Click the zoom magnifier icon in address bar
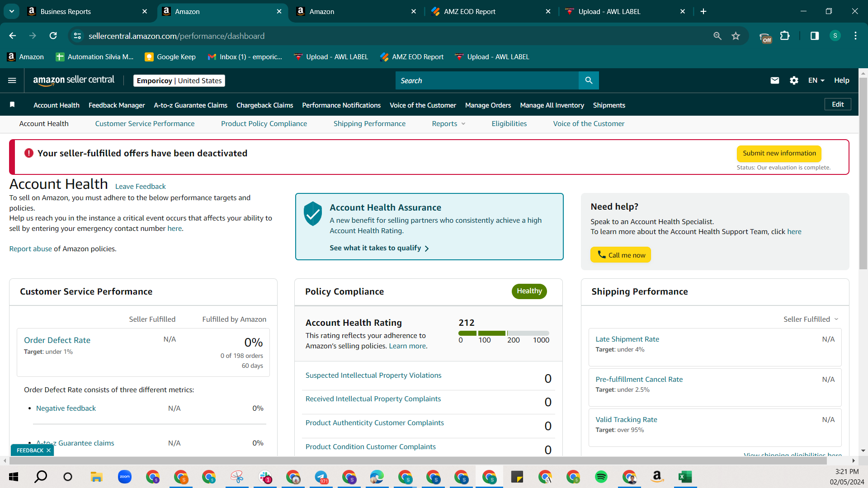 point(717,36)
